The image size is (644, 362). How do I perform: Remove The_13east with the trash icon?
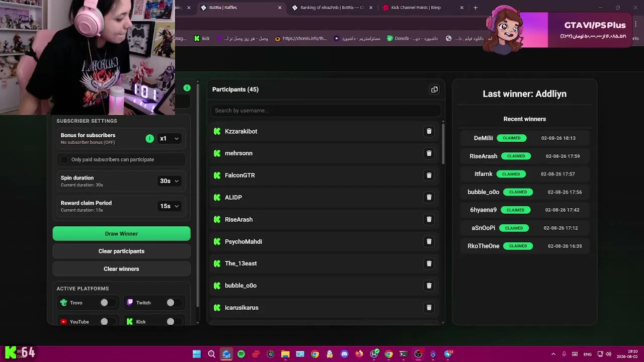[429, 263]
